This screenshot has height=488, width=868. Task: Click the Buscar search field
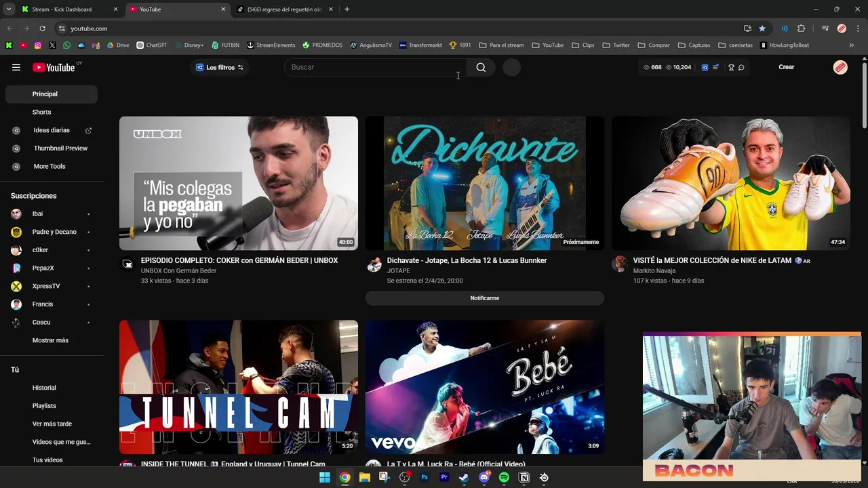pyautogui.click(x=376, y=67)
